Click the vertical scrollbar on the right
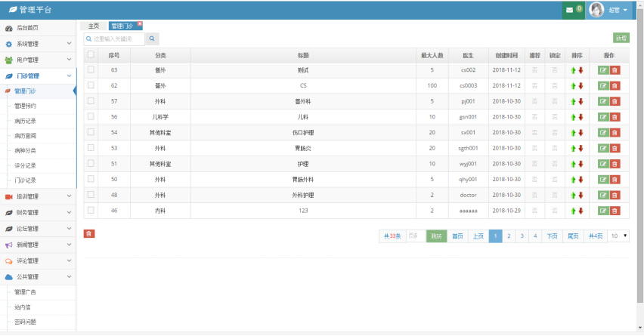 [640, 156]
